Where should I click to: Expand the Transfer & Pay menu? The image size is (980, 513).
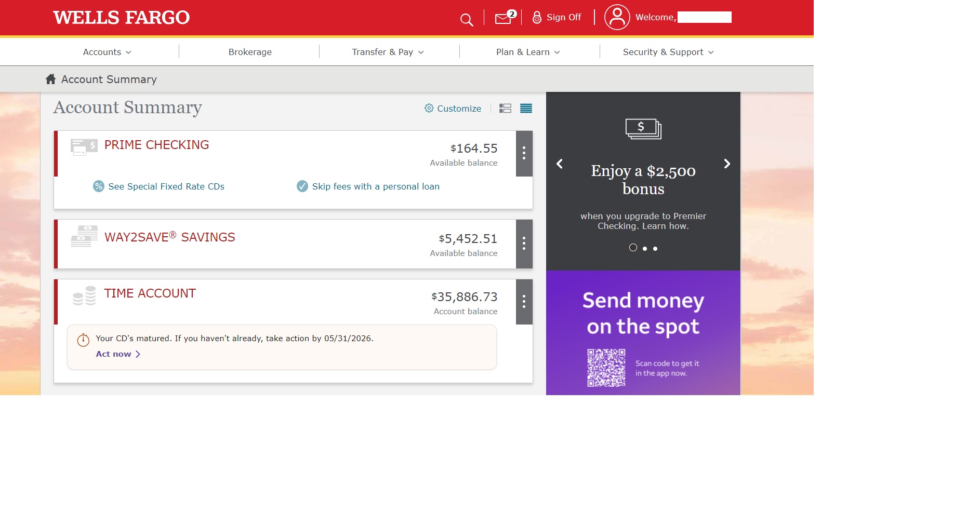[x=388, y=52]
